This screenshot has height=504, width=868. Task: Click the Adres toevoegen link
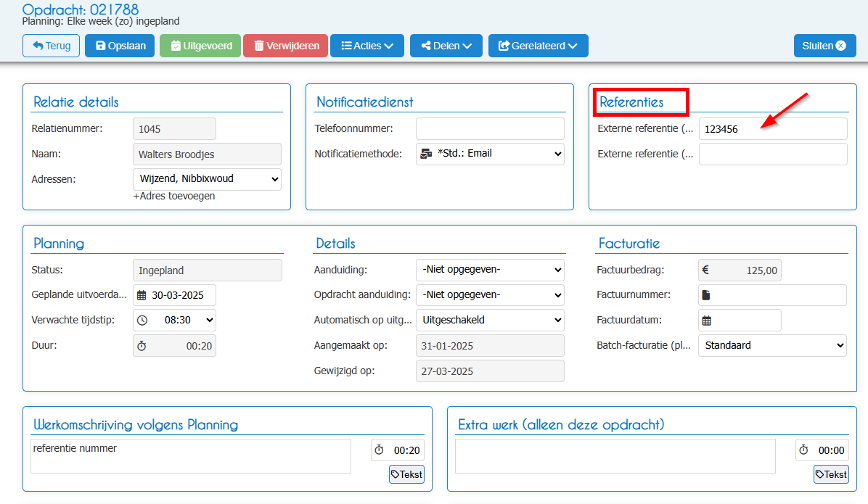tap(174, 197)
